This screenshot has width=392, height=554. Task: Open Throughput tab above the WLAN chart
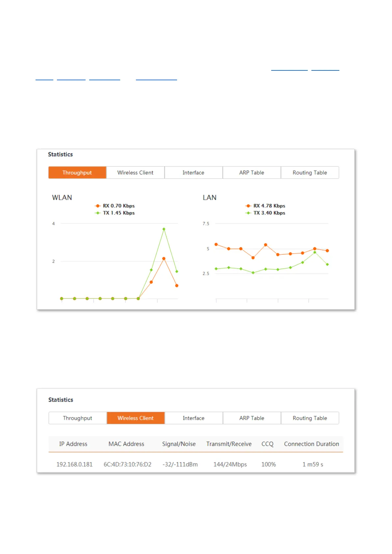(77, 172)
